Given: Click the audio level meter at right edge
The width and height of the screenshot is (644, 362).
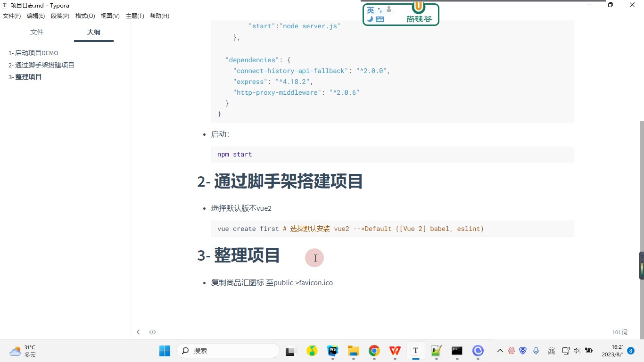Looking at the screenshot, I should pos(642,265).
